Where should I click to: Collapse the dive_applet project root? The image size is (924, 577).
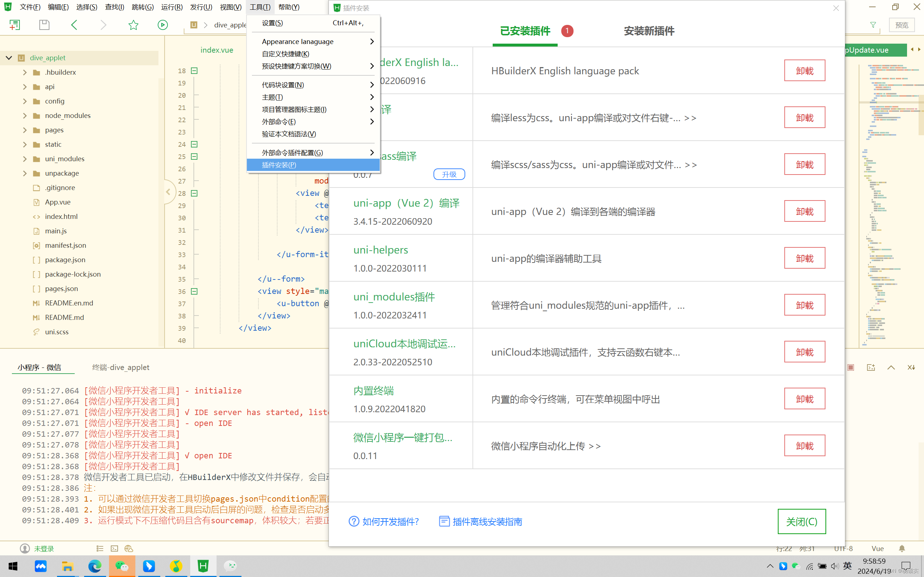click(9, 58)
